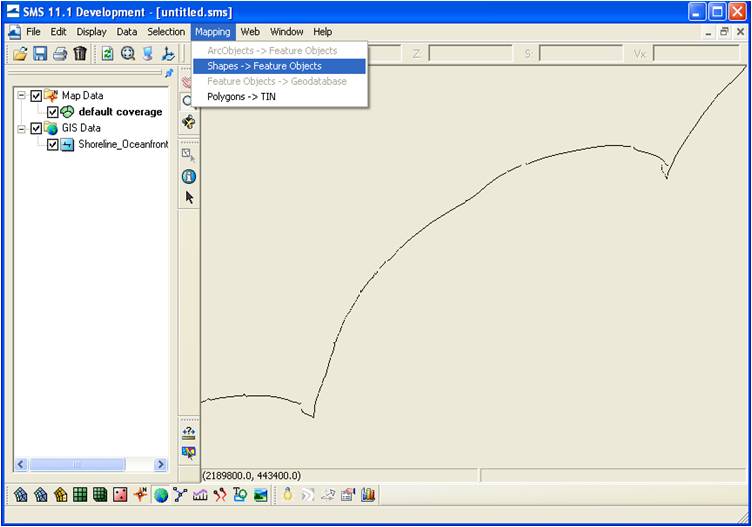Viewport: 752px width, 527px height.
Task: Click the project tree left scroll arrow
Action: (21, 464)
